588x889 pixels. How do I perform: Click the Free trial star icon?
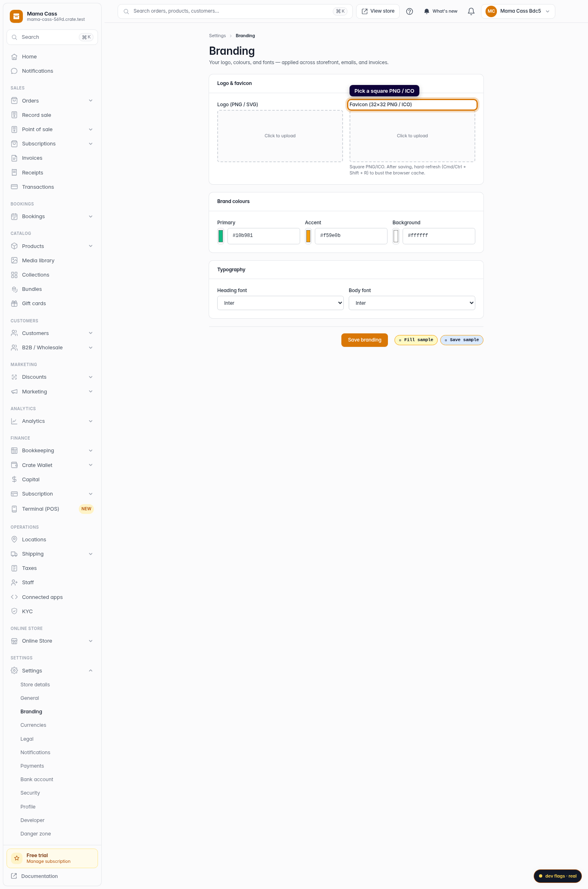pos(17,858)
